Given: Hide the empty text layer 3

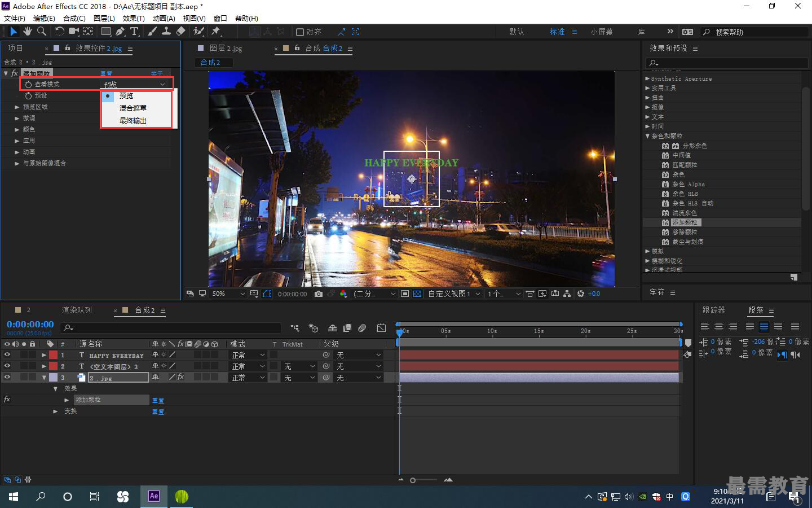Looking at the screenshot, I should 7,366.
